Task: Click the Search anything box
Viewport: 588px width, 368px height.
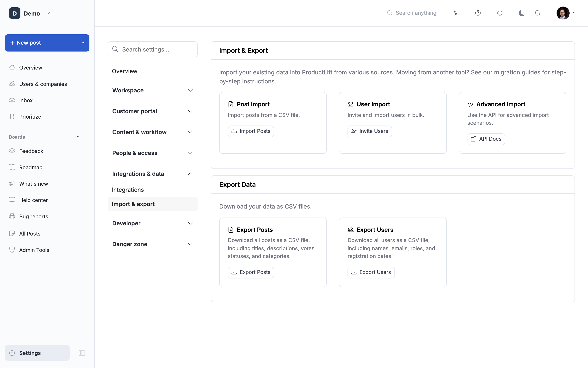Action: tap(412, 13)
